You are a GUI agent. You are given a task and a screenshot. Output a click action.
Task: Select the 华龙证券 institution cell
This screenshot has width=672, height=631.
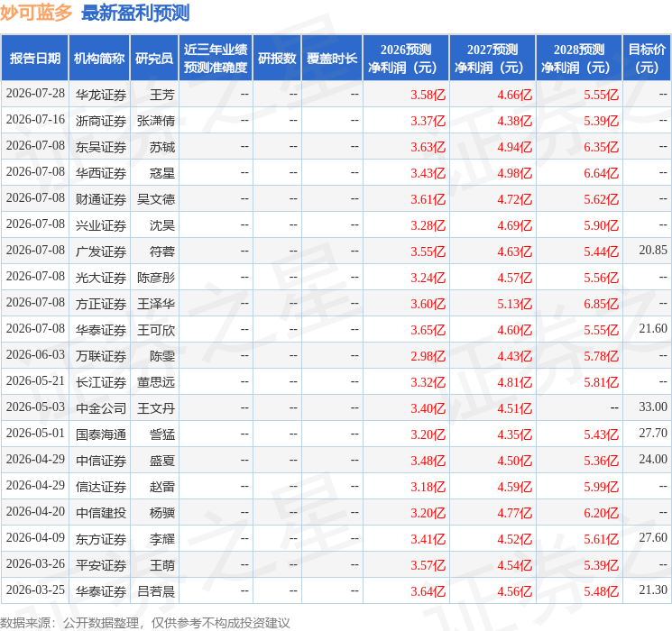pos(101,95)
